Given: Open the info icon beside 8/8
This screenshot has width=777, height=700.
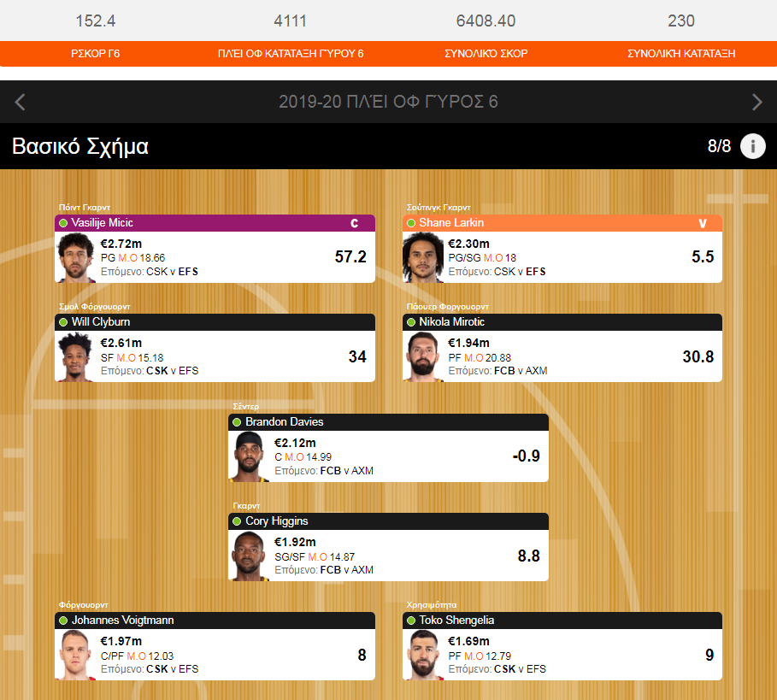Looking at the screenshot, I should tap(753, 147).
